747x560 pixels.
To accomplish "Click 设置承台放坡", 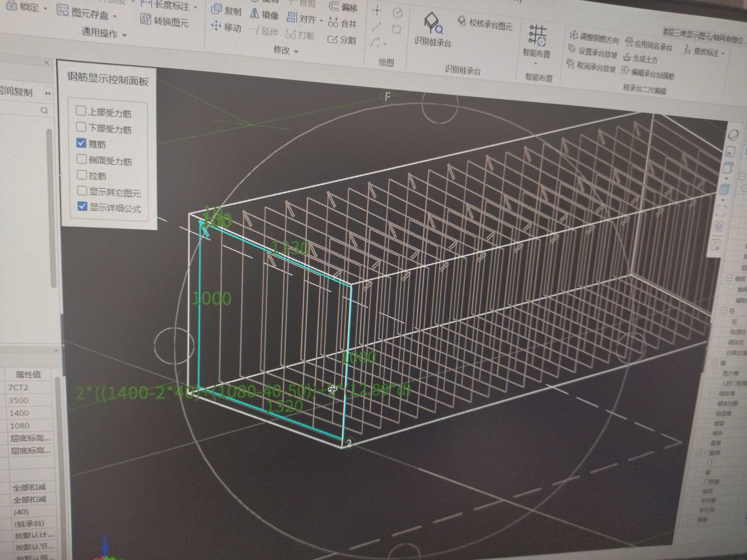I will pos(593,52).
